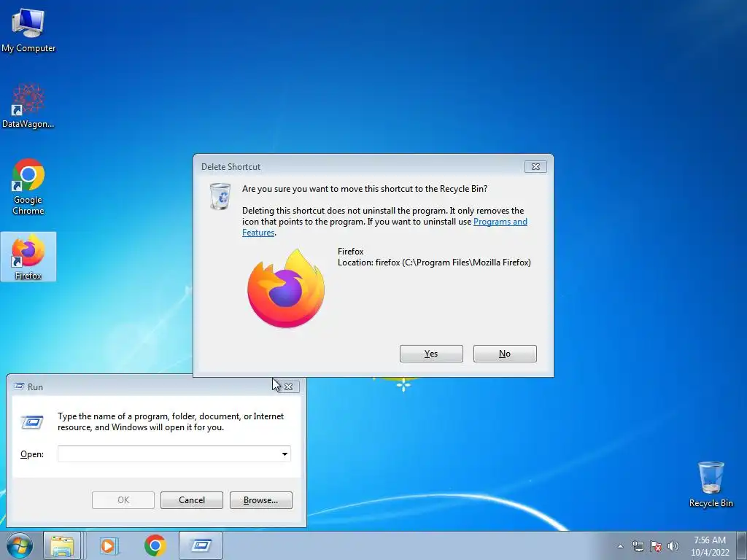
Task: Open the My Computer desktop icon
Action: (28, 31)
